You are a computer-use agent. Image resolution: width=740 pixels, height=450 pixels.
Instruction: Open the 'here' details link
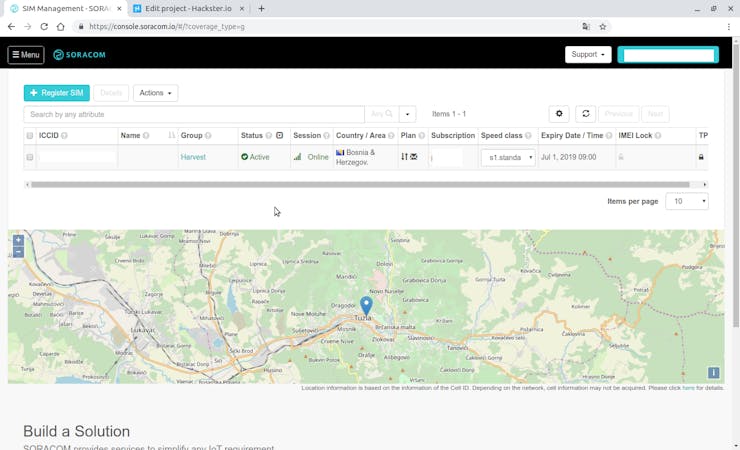(688, 388)
